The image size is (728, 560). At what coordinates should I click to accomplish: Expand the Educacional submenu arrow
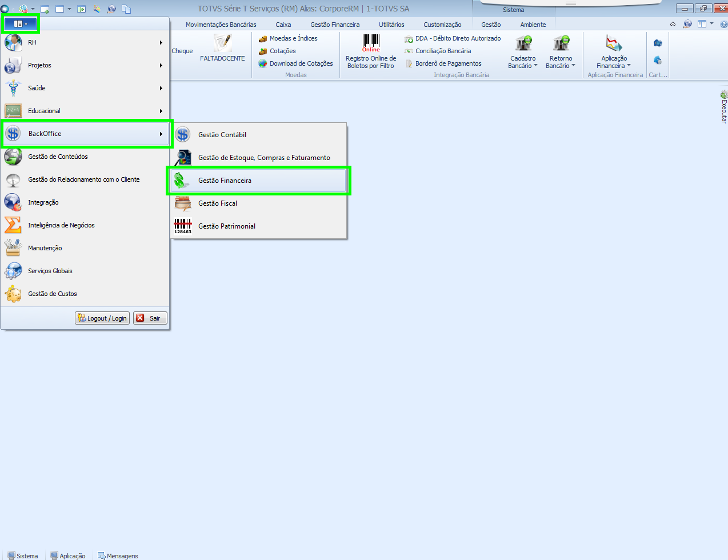161,111
